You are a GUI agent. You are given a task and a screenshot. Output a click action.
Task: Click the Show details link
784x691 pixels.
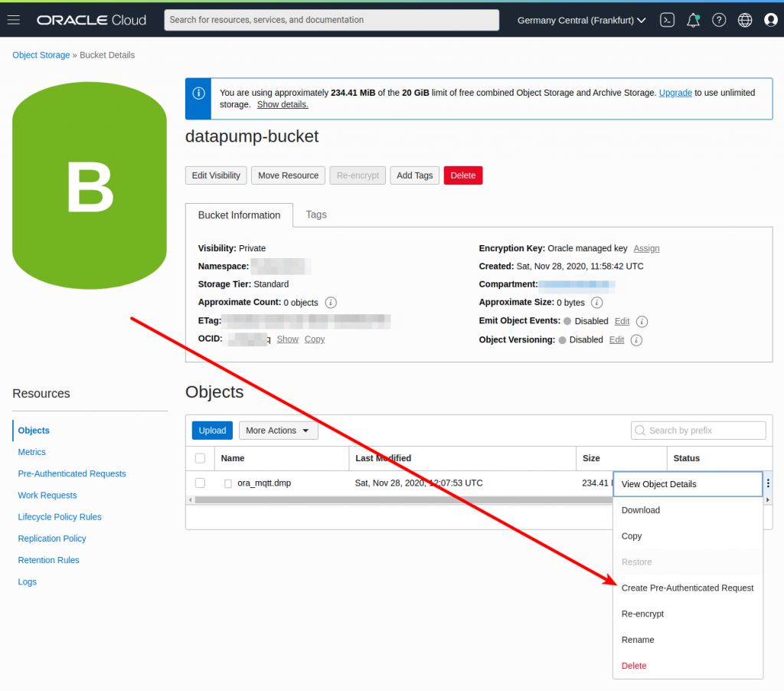tap(283, 105)
